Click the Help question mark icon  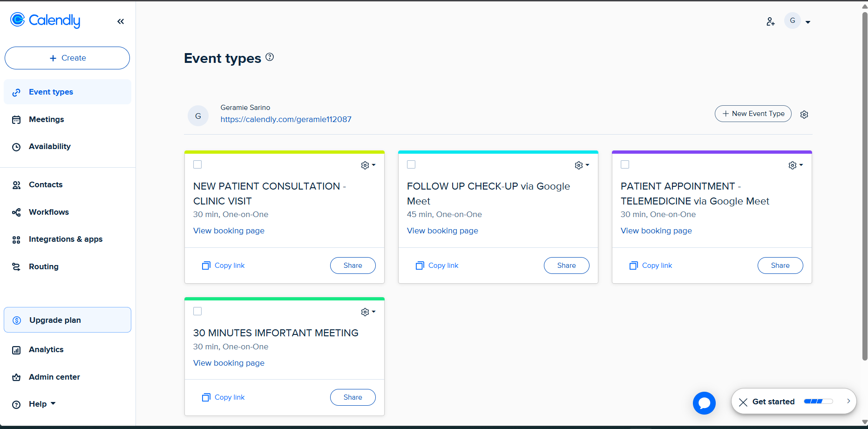click(x=16, y=404)
